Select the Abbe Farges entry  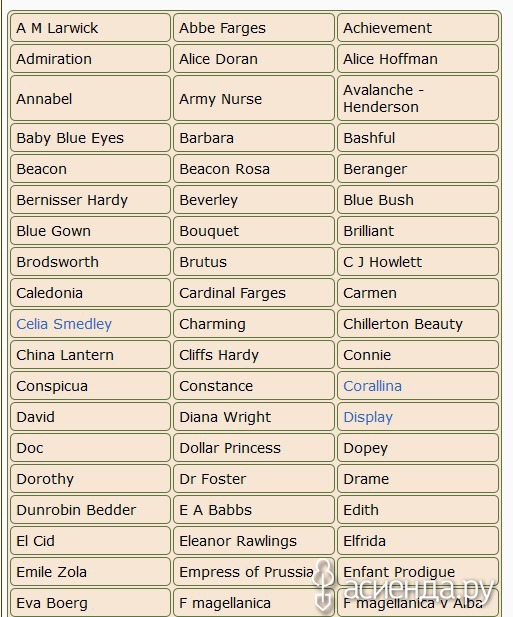coord(254,28)
